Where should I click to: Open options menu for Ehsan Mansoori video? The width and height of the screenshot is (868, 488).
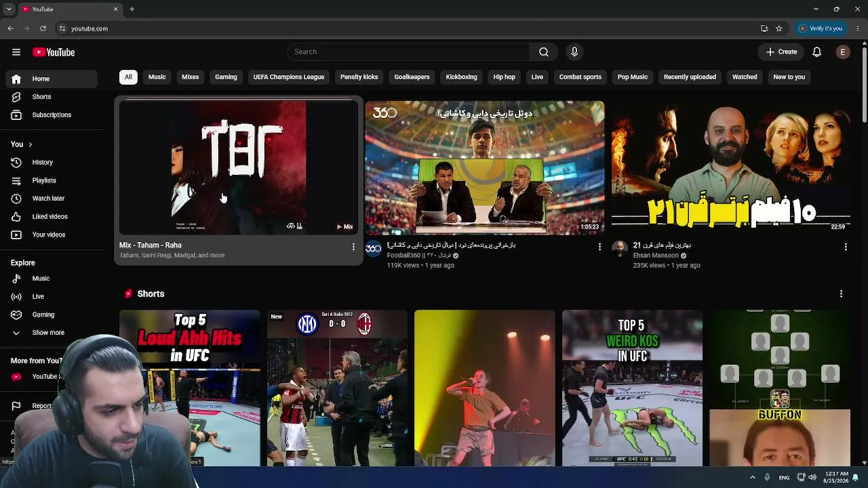[846, 247]
